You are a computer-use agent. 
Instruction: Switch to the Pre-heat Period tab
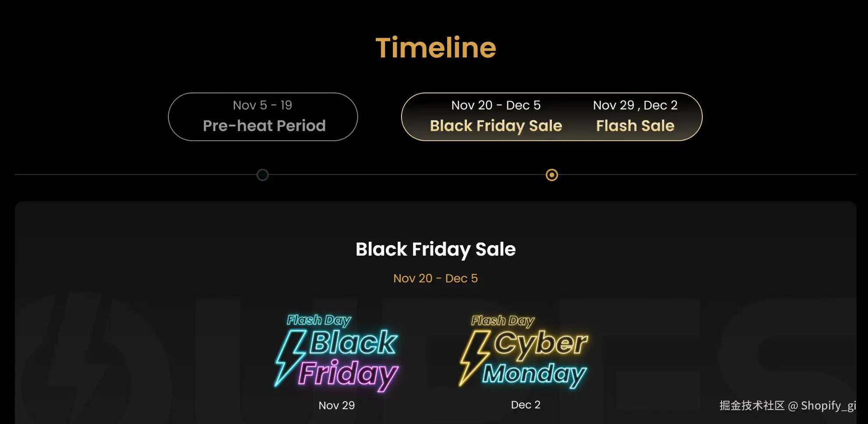(263, 126)
